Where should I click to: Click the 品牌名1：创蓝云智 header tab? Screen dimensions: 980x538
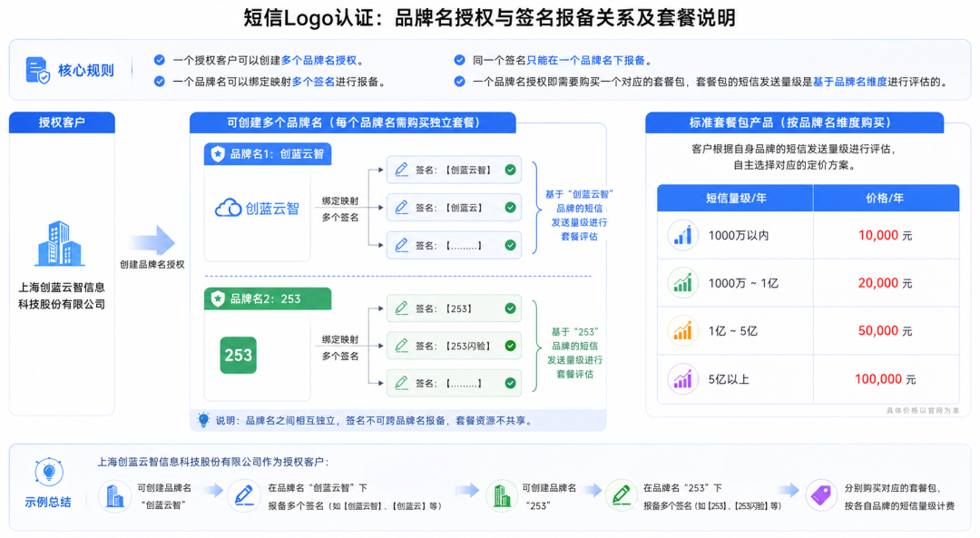[x=268, y=154]
